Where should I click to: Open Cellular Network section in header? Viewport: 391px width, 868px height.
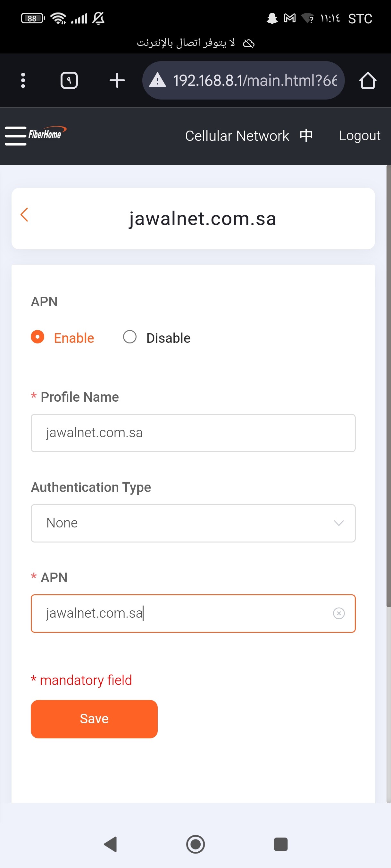[x=237, y=136]
